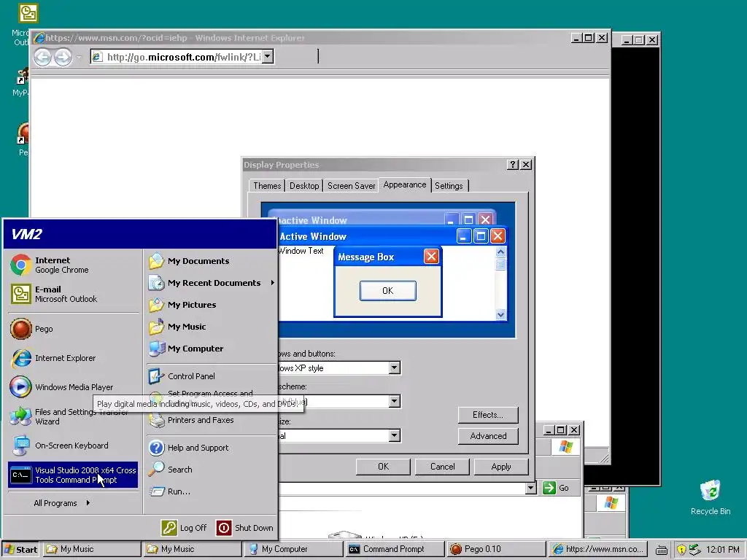Open Google Chrome from Start menu
The image size is (747, 560).
coord(74,265)
